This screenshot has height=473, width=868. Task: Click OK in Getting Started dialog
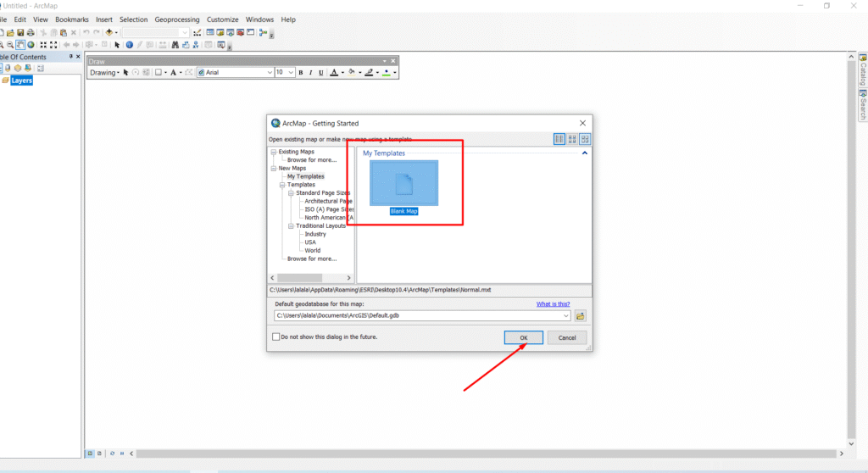pos(523,337)
